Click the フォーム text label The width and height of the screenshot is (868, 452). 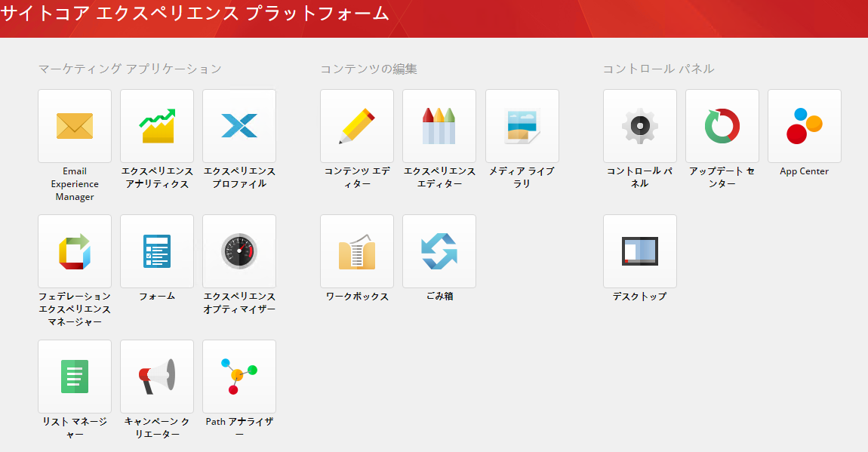(157, 297)
